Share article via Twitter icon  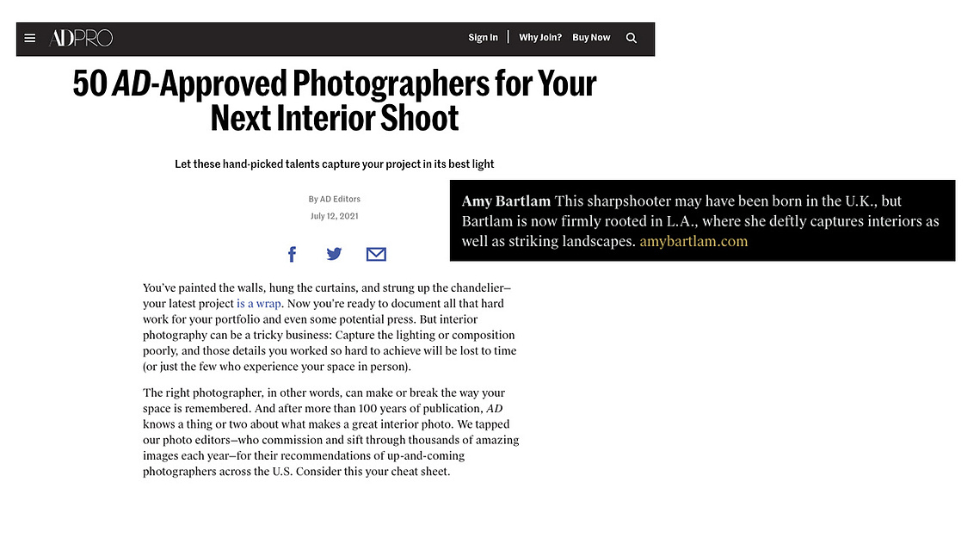click(x=334, y=254)
